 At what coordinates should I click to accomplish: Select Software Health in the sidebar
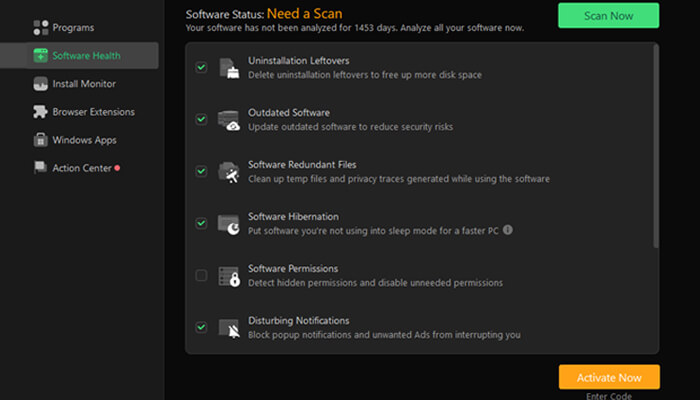pos(79,55)
